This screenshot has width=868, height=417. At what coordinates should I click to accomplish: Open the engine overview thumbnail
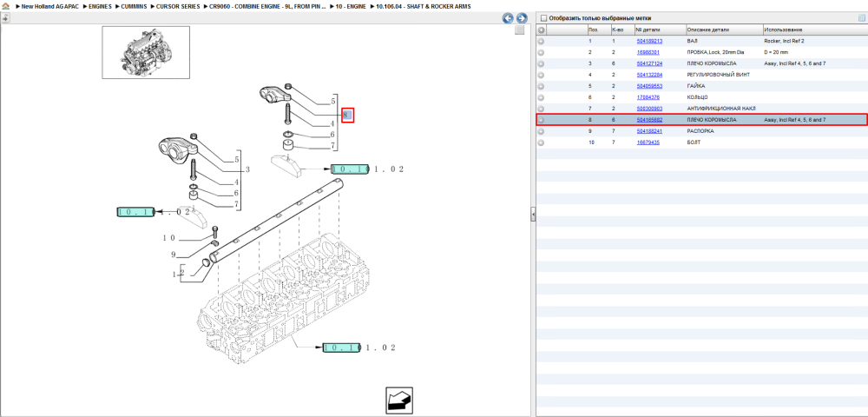click(146, 52)
